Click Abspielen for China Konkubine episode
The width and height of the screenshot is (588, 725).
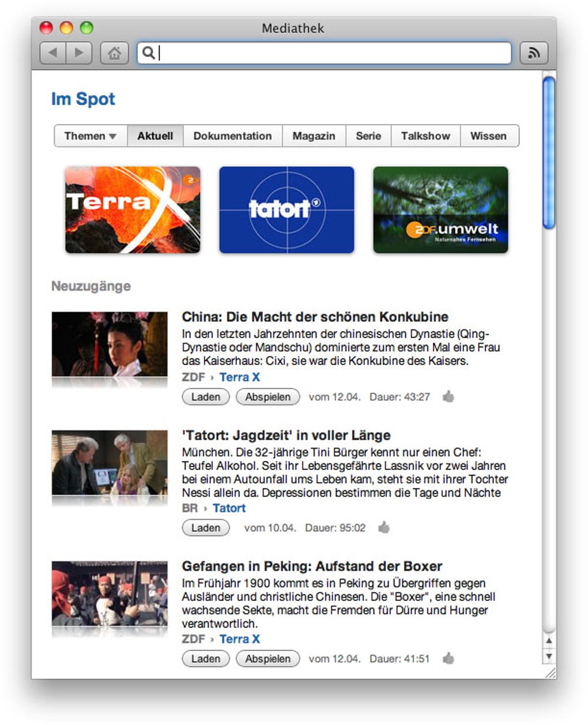[268, 397]
